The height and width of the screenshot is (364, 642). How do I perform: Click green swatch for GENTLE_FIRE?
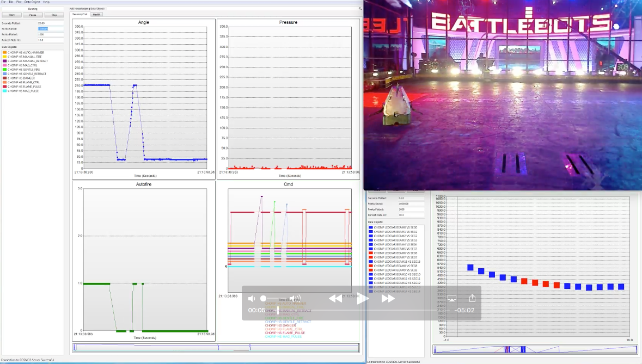(x=4, y=70)
